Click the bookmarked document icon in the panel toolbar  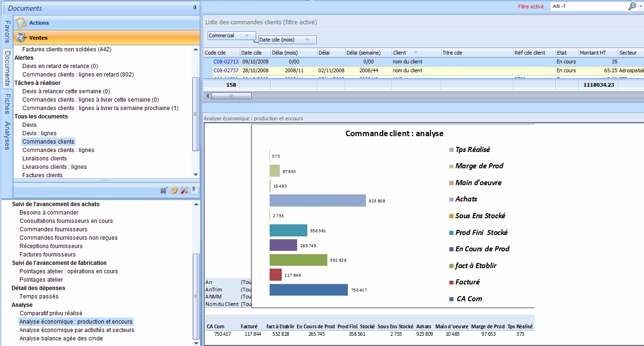coord(195,190)
